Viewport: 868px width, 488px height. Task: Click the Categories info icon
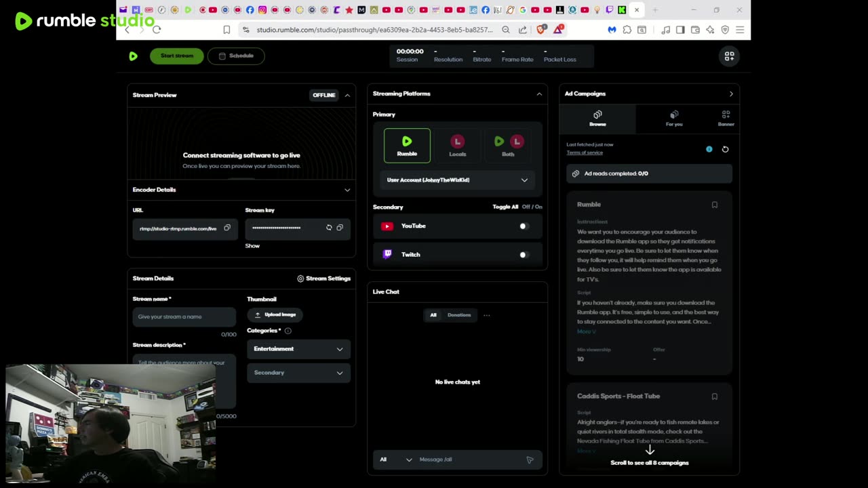(x=288, y=331)
